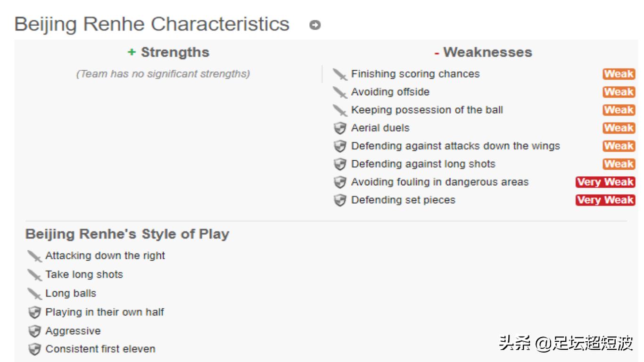The width and height of the screenshot is (644, 362).
Task: Click the Weak badge for Defending against long shots
Action: (x=619, y=164)
